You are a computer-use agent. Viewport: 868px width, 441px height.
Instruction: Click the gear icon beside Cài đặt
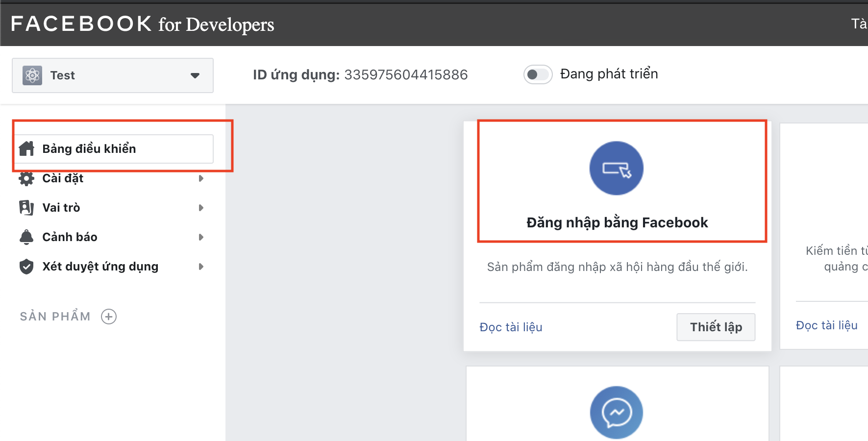coord(26,178)
